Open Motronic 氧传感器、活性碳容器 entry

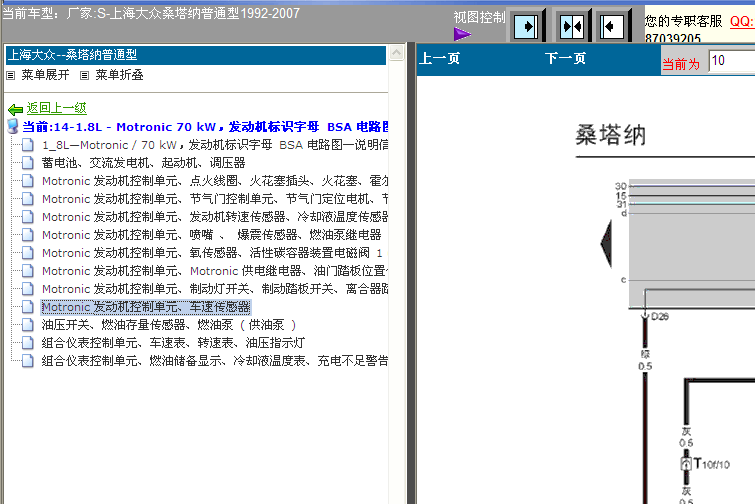[x=212, y=253]
